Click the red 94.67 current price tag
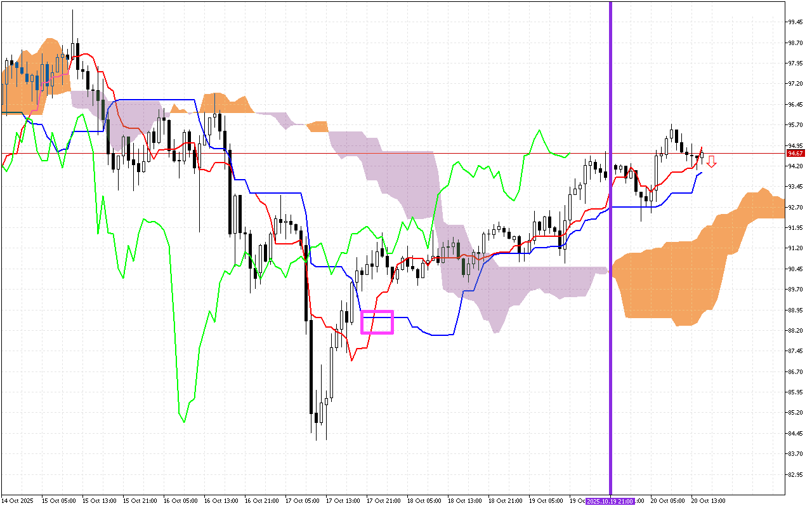This screenshot has width=812, height=508. click(796, 153)
